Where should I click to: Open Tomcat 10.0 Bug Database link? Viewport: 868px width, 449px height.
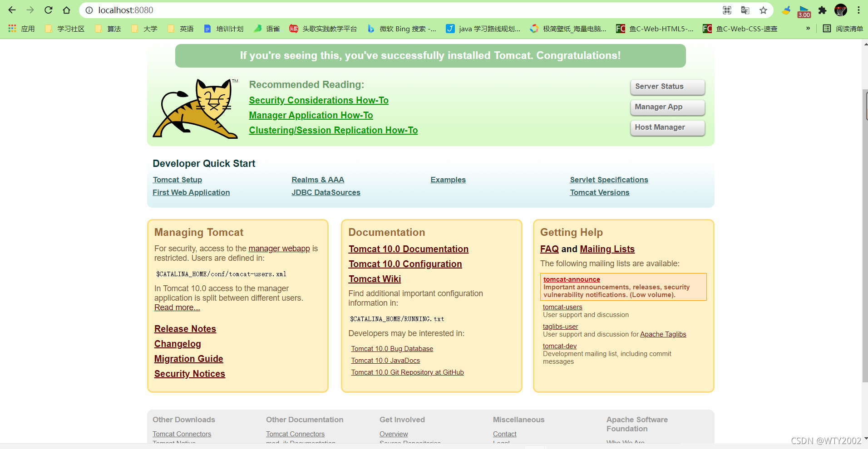click(392, 349)
